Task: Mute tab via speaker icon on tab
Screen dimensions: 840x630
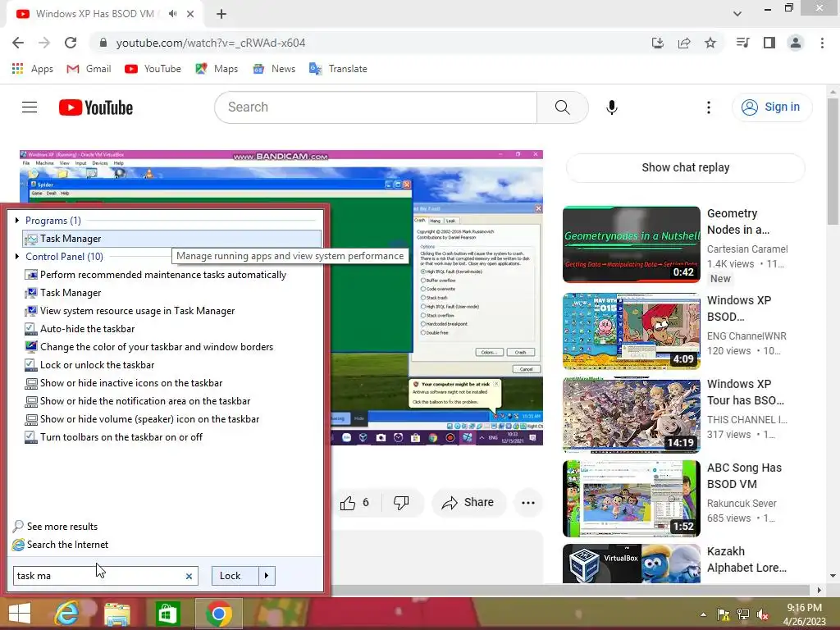Action: click(x=172, y=14)
